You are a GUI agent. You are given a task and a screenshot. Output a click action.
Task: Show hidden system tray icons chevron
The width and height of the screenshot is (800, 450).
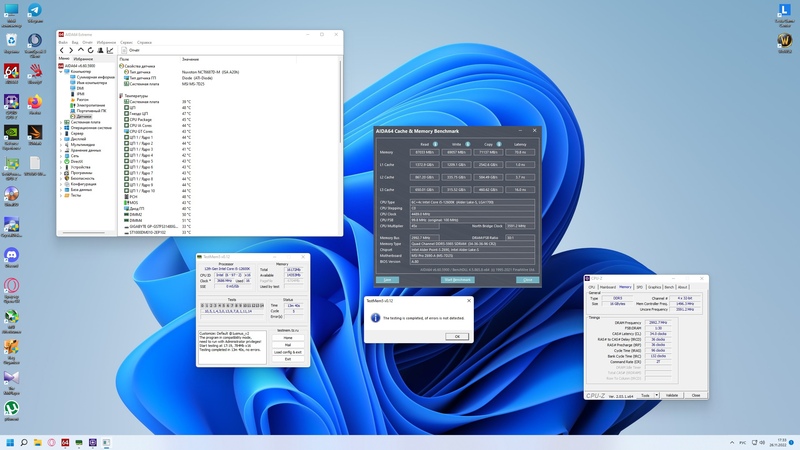click(x=732, y=442)
